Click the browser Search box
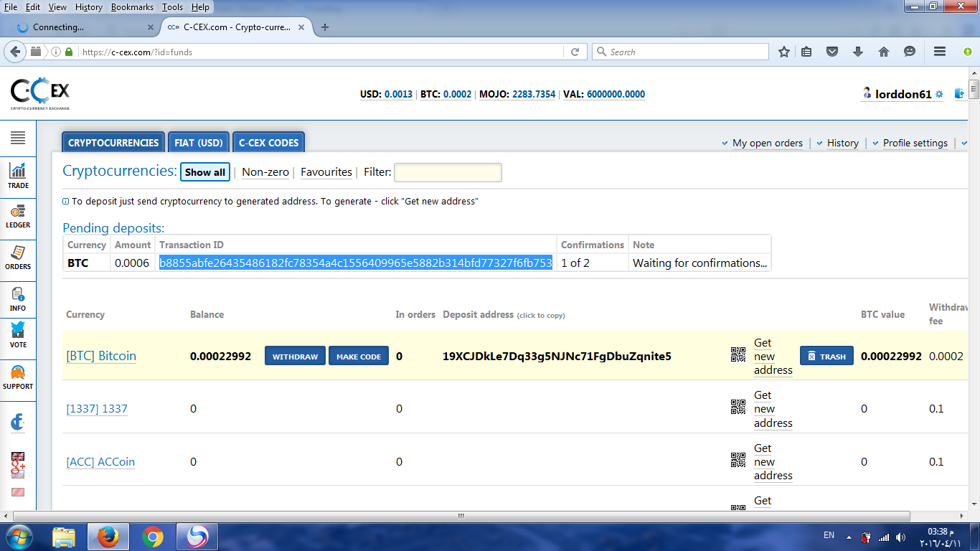The height and width of the screenshot is (551, 980). click(x=680, y=52)
